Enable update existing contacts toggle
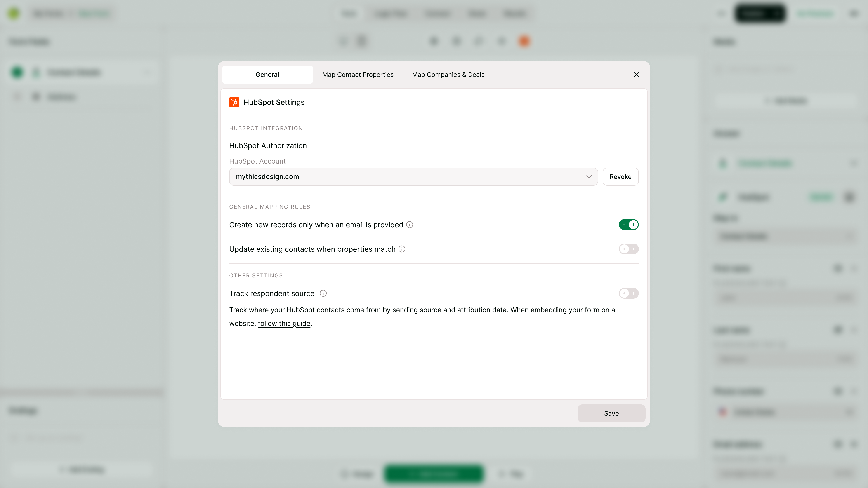Image resolution: width=868 pixels, height=488 pixels. click(x=628, y=249)
